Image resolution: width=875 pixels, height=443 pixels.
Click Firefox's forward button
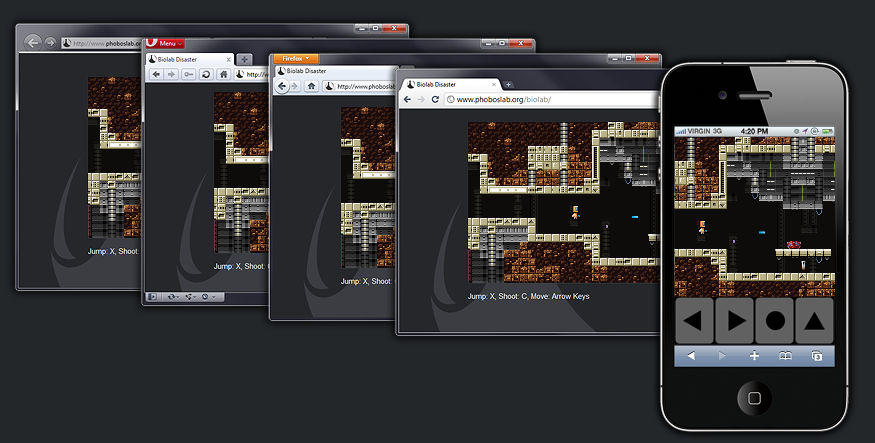pyautogui.click(x=295, y=86)
